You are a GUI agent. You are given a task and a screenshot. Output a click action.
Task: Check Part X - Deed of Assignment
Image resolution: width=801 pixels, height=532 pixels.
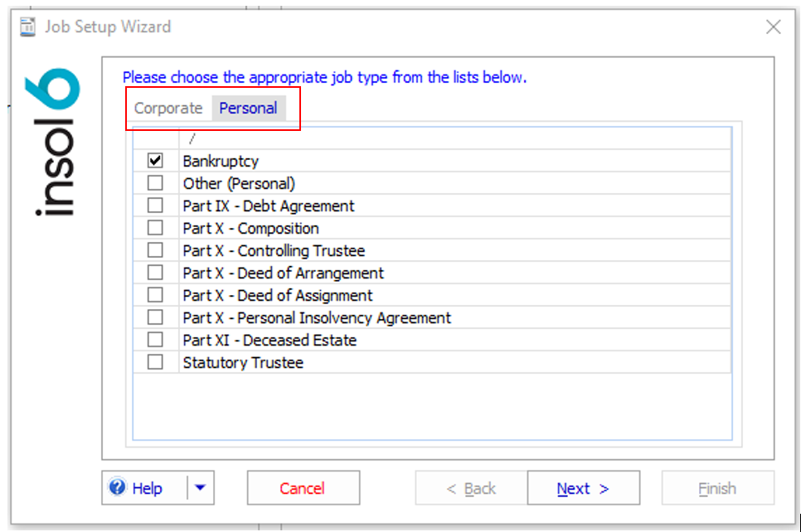pos(155,295)
